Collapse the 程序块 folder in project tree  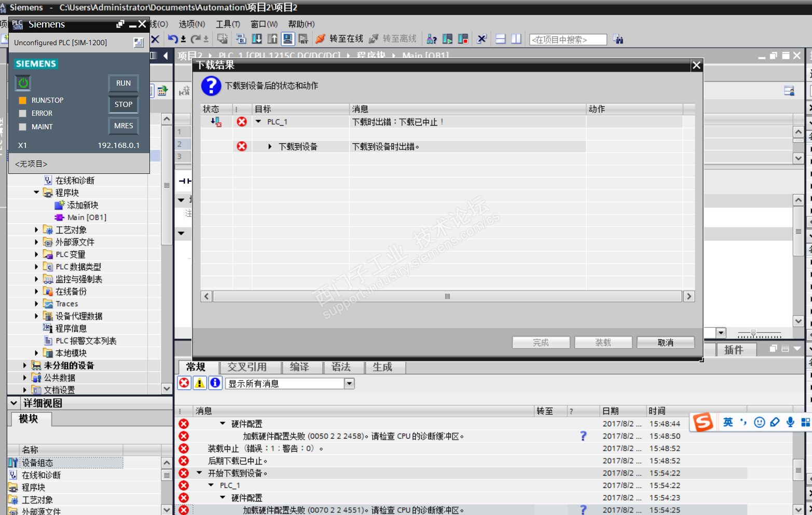pyautogui.click(x=36, y=193)
